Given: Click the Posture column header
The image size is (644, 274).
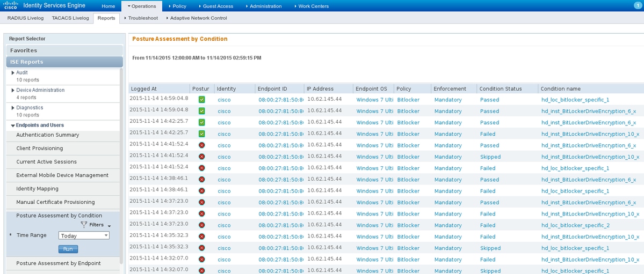Looking at the screenshot, I should tap(201, 88).
